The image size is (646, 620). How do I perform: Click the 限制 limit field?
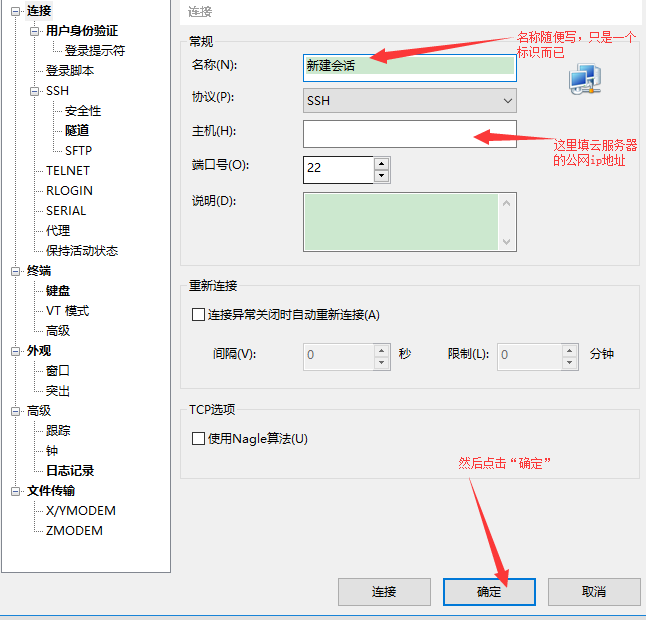coord(529,357)
